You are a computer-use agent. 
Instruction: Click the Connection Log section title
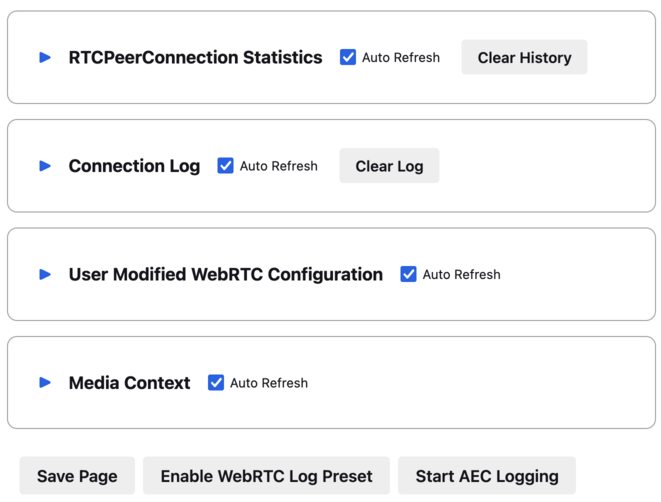pos(134,166)
